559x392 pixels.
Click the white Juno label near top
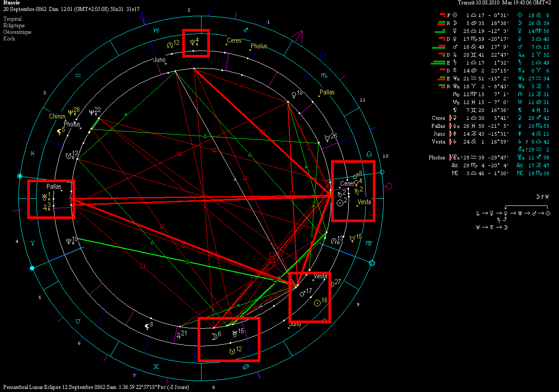[x=159, y=60]
